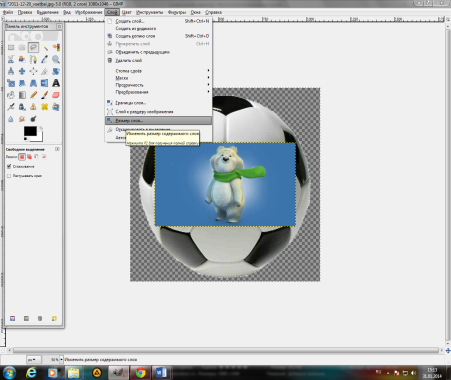This screenshot has height=380, width=451.
Task: Choose Add to selection mode
Action: 29,157
